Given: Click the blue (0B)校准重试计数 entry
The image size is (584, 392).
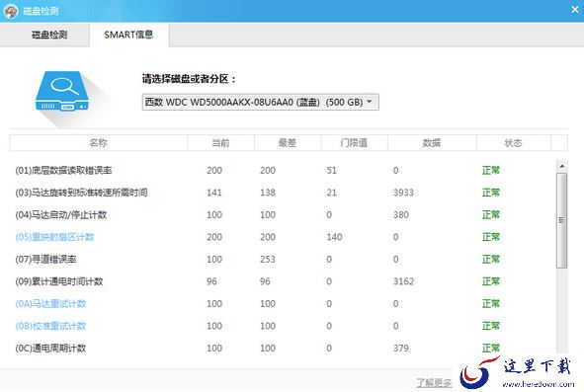Looking at the screenshot, I should tap(50, 326).
